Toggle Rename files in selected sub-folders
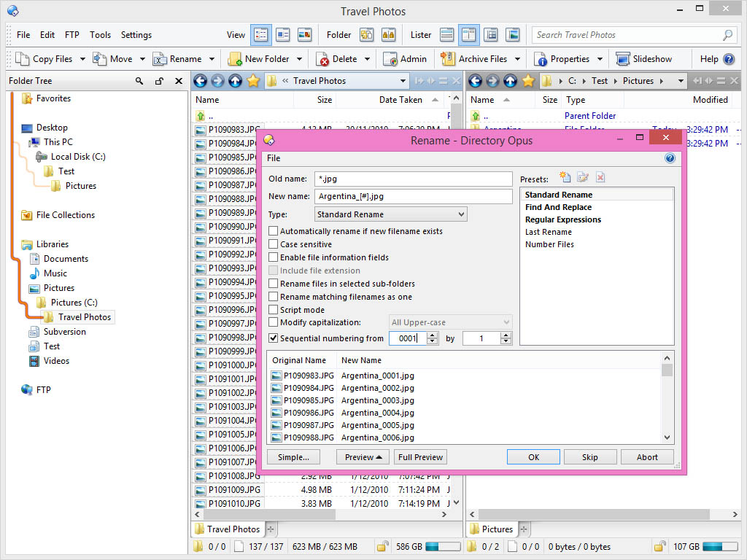 pyautogui.click(x=274, y=284)
